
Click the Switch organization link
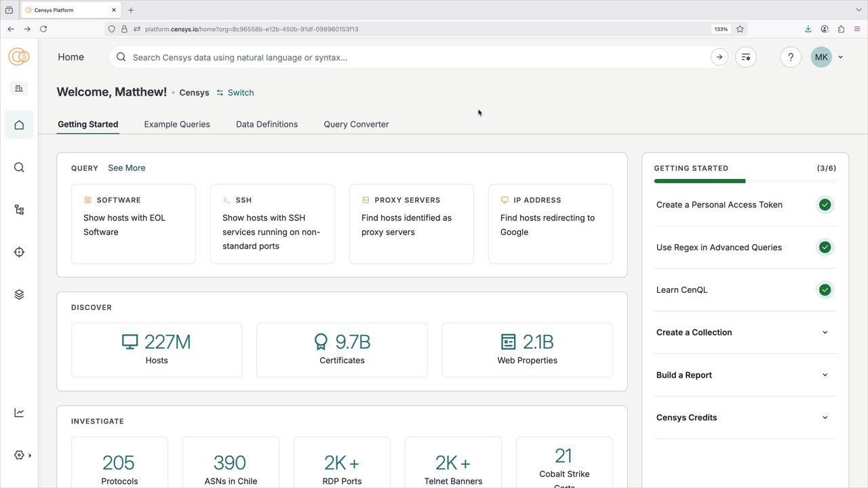(x=235, y=93)
